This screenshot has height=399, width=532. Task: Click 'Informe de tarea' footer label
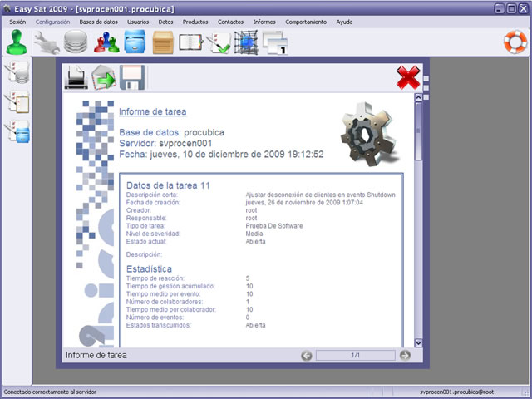click(x=96, y=355)
